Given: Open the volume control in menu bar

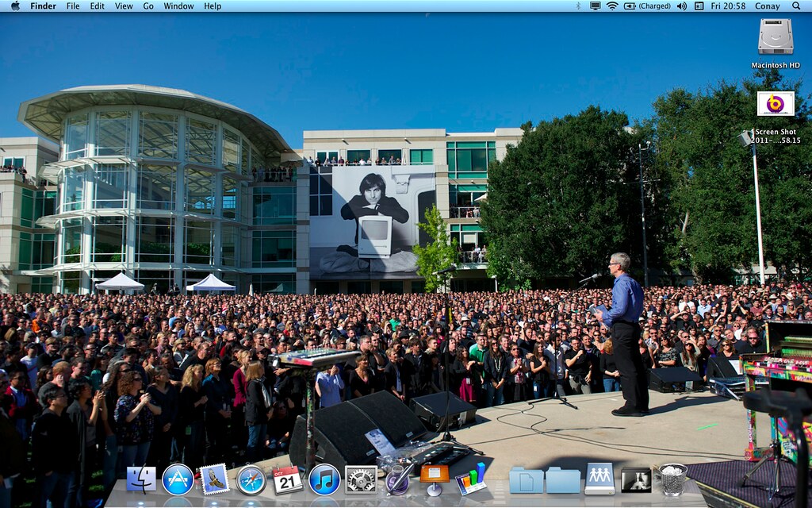Looking at the screenshot, I should pyautogui.click(x=681, y=6).
